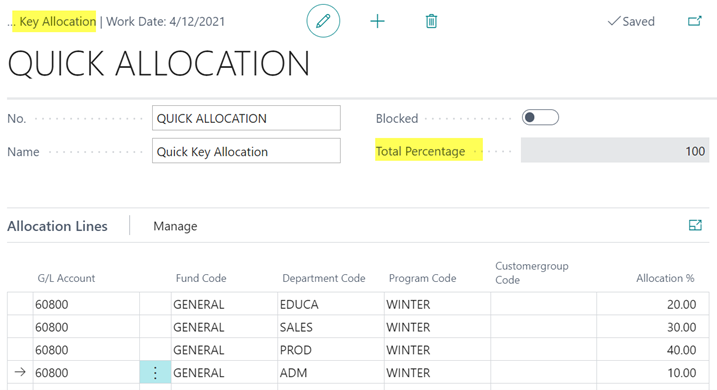Viewport: 717px width, 390px height.
Task: Click WINTER program code in PROD row
Action: click(x=437, y=350)
